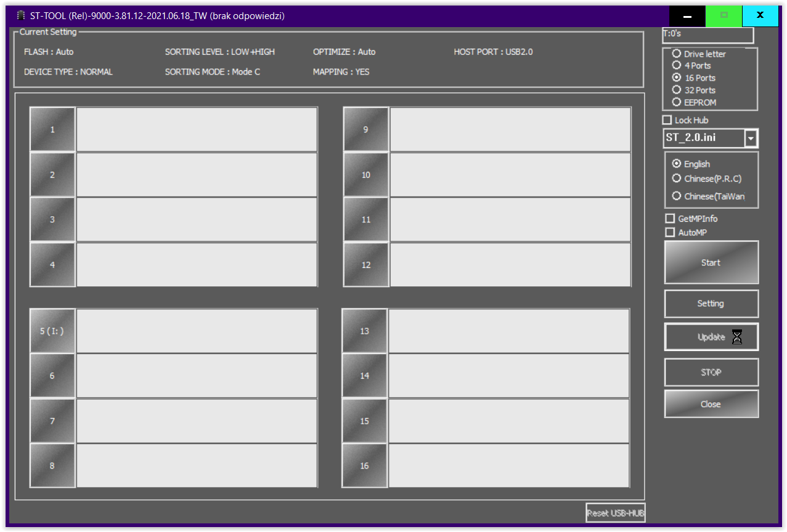787x532 pixels.
Task: Click the status field beside port 16
Action: [509, 465]
